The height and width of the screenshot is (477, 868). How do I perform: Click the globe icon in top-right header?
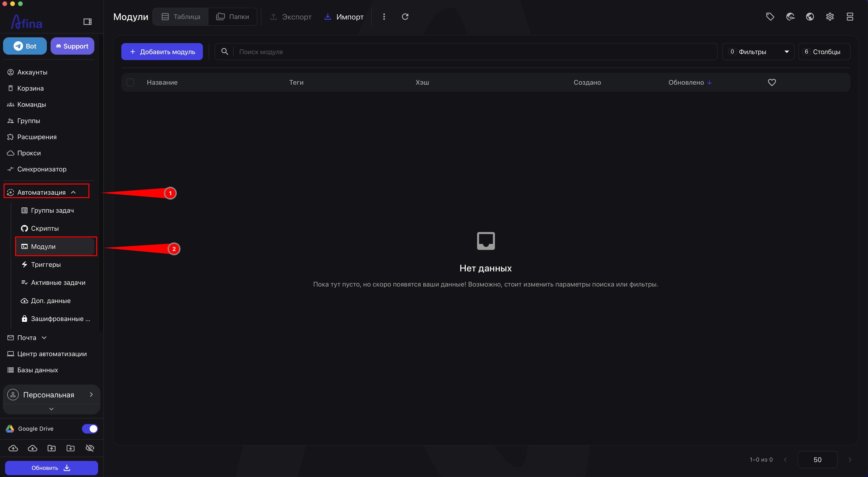810,17
